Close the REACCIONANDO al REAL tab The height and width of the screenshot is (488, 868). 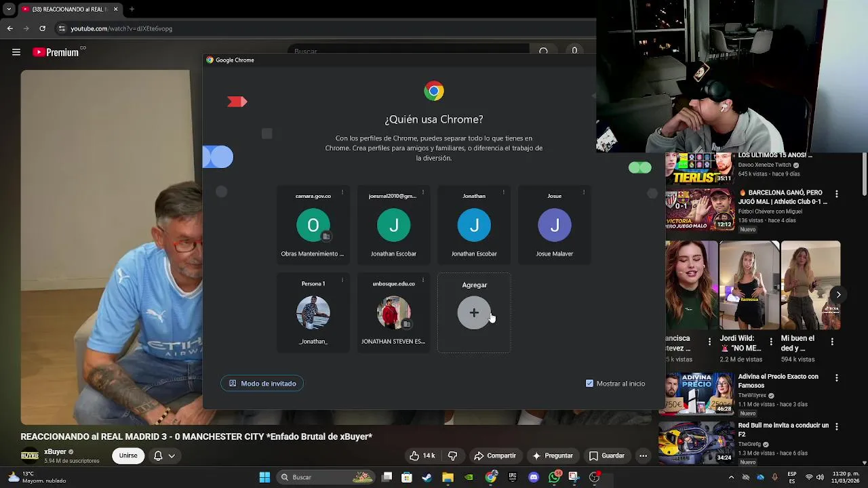(115, 9)
